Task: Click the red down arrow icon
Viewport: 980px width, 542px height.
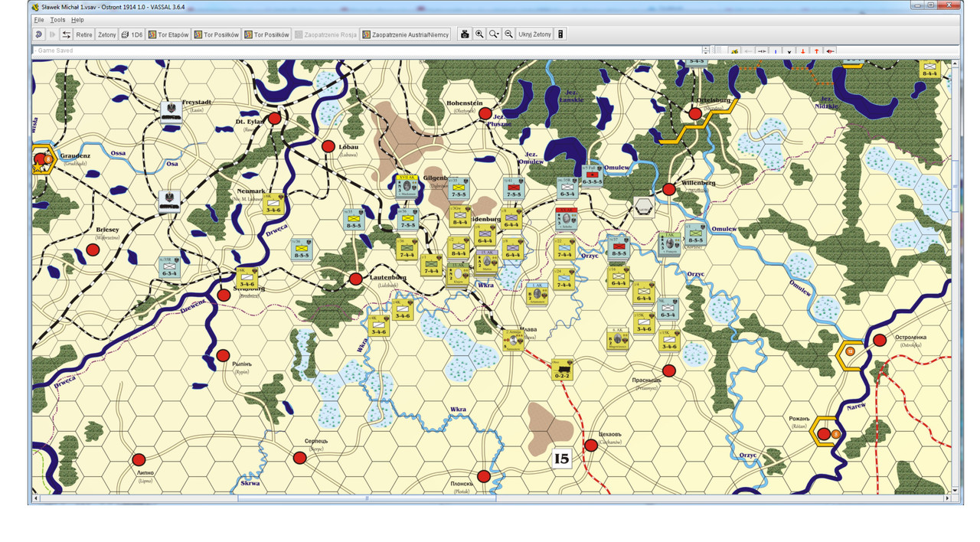Action: [802, 51]
